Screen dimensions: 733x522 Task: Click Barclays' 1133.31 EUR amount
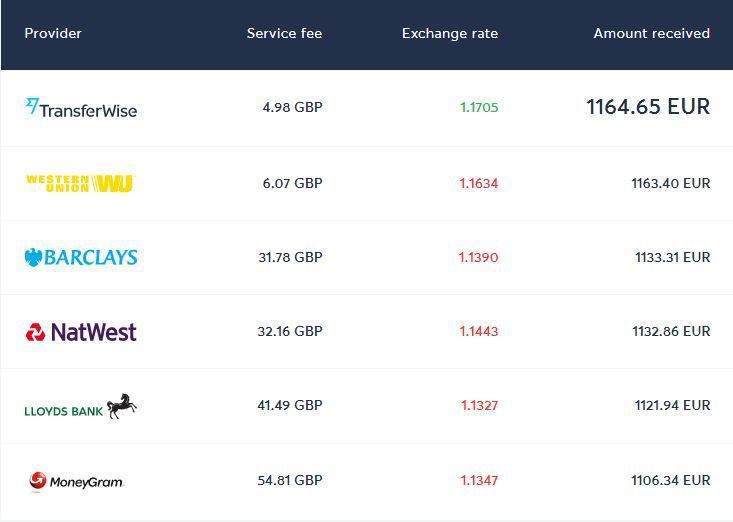(x=672, y=257)
